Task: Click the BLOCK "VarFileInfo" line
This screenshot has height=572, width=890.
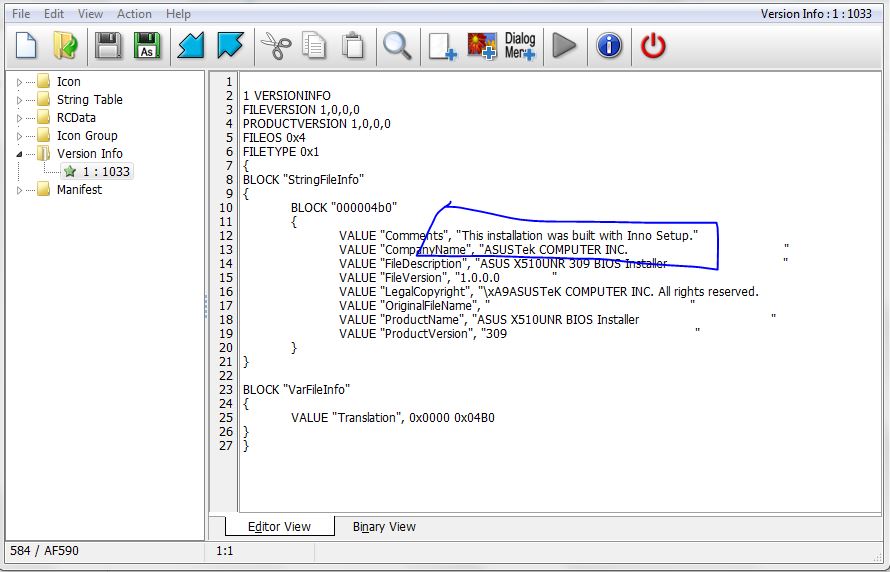Action: (x=296, y=390)
